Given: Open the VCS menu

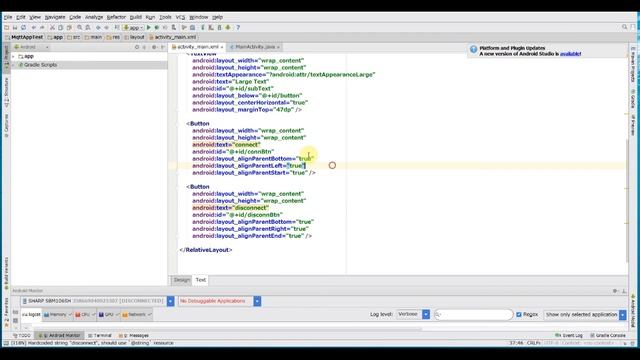Looking at the screenshot, I should pos(180,17).
